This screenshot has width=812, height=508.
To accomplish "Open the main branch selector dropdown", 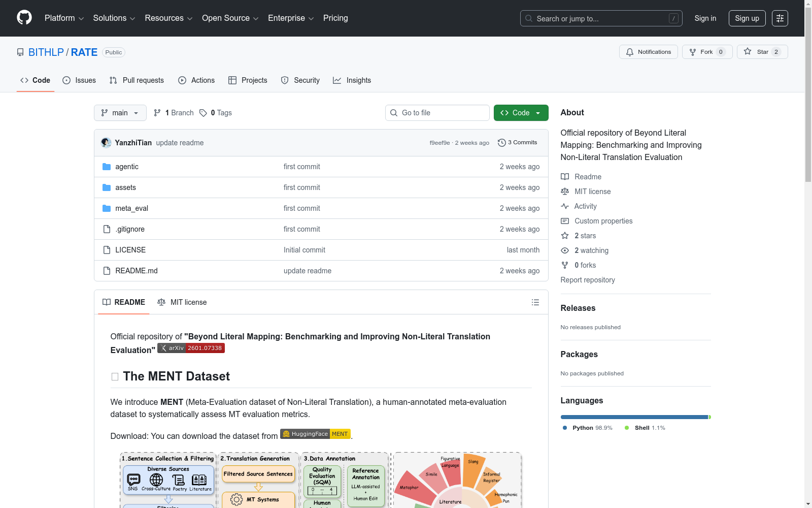I will 120,113.
